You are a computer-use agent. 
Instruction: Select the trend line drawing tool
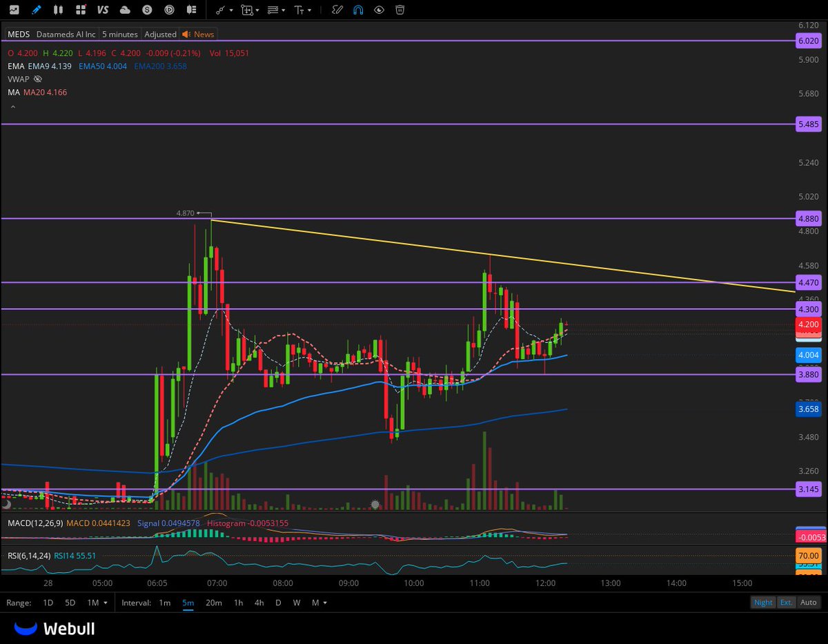click(221, 10)
